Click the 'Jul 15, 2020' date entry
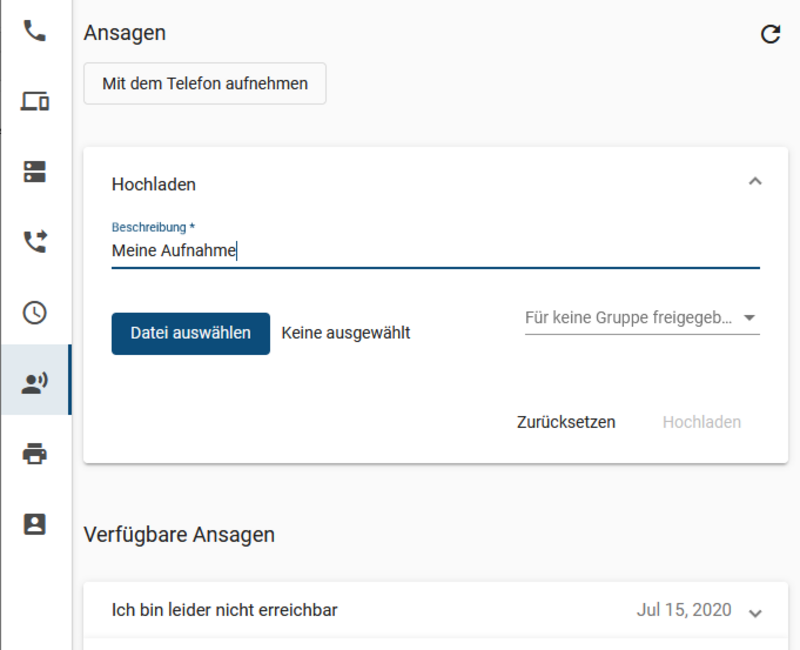The height and width of the screenshot is (650, 800). point(684,610)
